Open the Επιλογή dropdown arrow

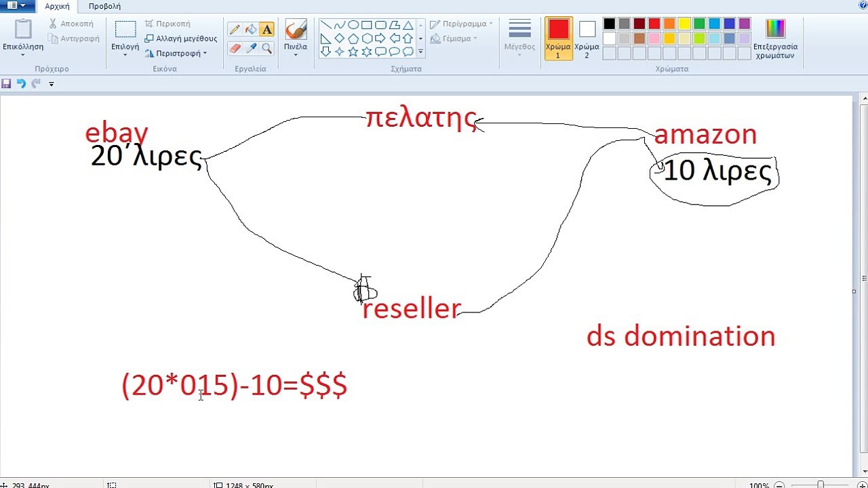pos(125,55)
